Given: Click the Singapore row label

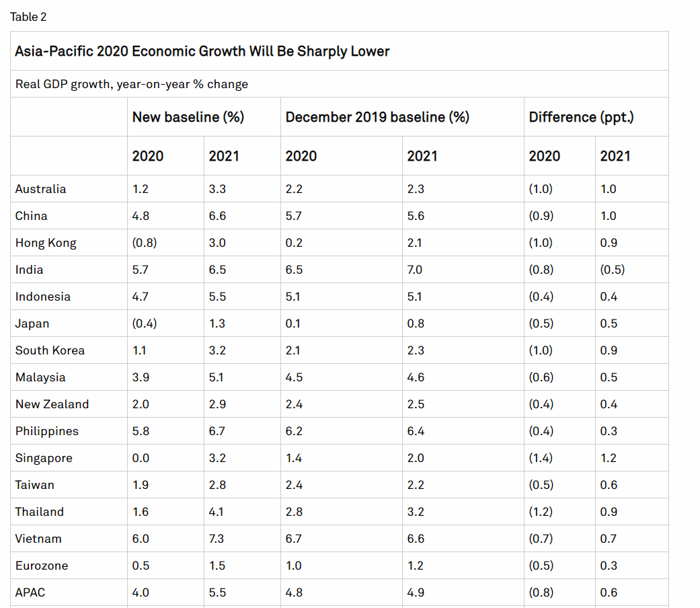Looking at the screenshot, I should (x=44, y=458).
